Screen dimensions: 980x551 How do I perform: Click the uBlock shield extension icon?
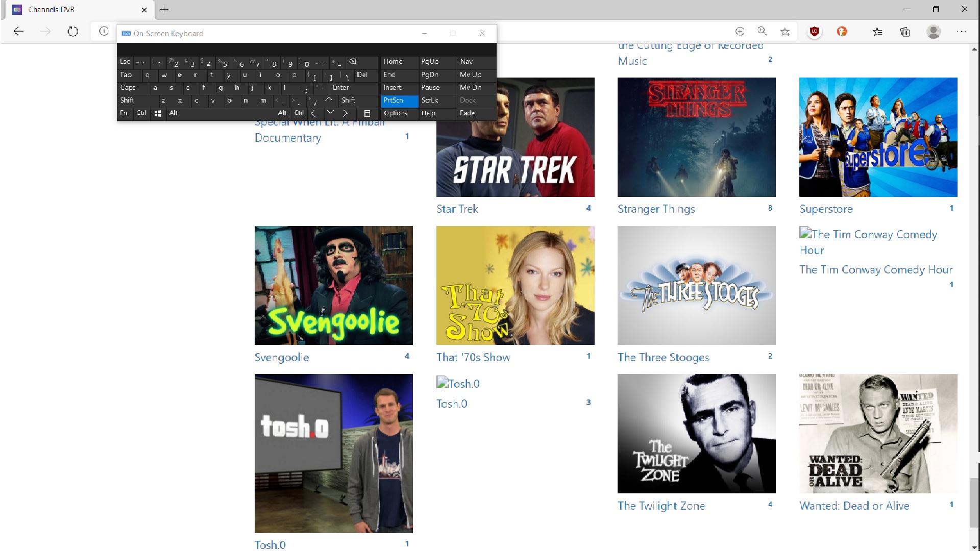coord(815,32)
